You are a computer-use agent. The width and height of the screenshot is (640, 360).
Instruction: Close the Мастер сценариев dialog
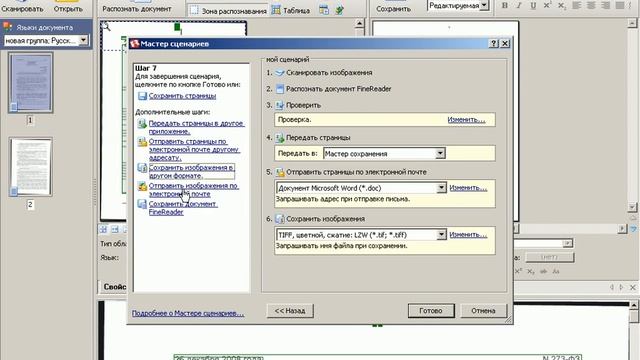tap(505, 43)
